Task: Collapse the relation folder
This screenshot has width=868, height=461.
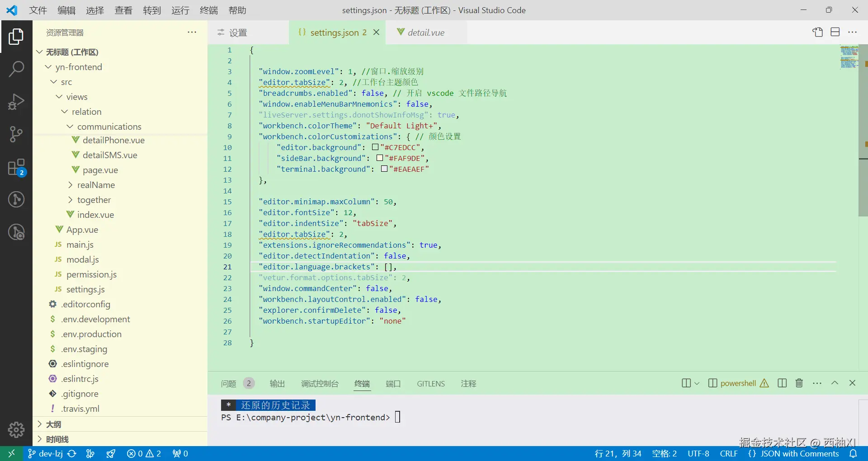Action: pyautogui.click(x=65, y=112)
